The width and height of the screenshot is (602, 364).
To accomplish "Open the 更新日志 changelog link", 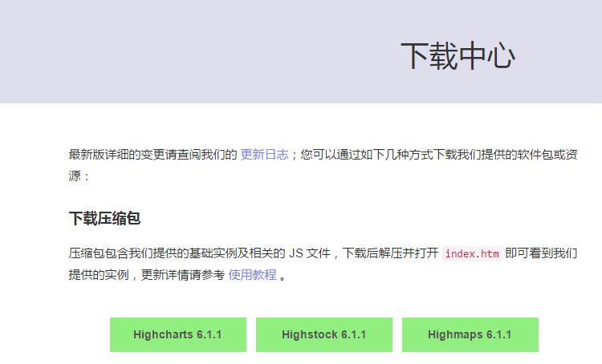I will coord(264,155).
